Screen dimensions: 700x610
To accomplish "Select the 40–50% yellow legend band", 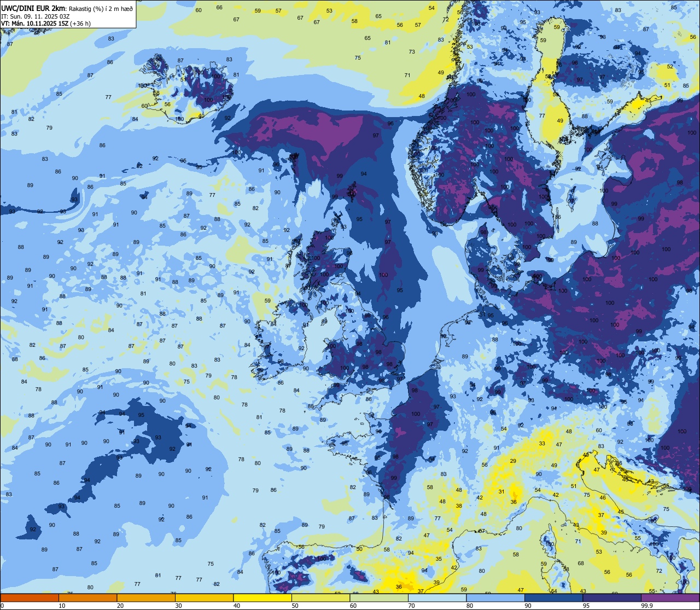I will (x=262, y=598).
